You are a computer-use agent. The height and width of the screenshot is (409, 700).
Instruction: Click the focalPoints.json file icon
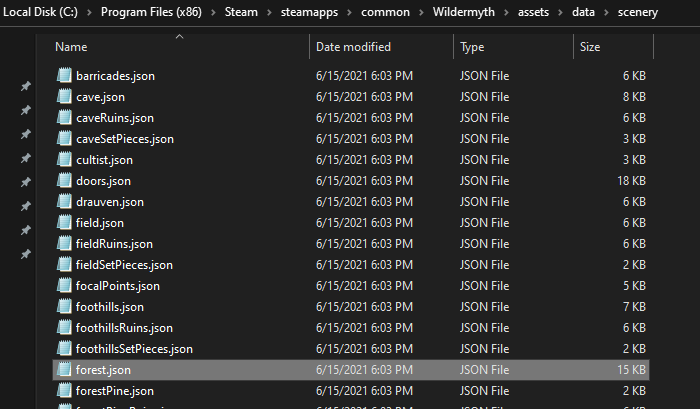[x=65, y=286]
